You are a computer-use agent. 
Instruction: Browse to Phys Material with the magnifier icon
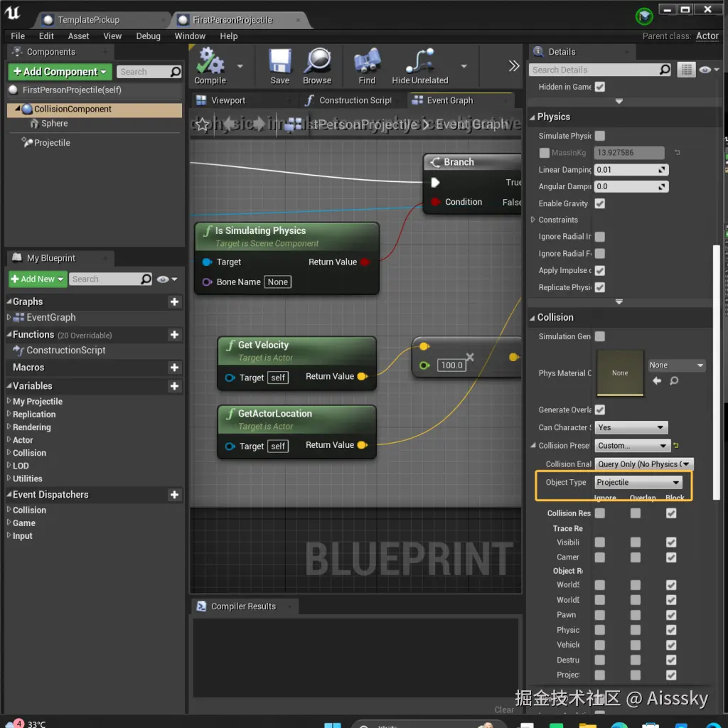(674, 381)
